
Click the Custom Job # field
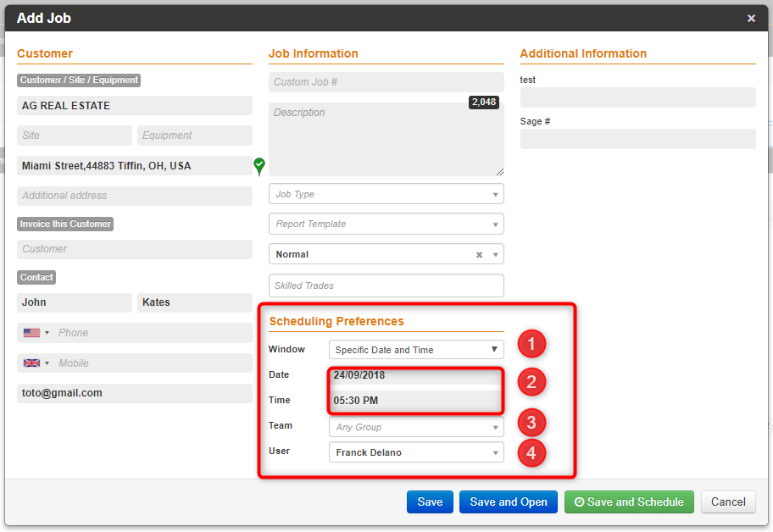[x=386, y=82]
